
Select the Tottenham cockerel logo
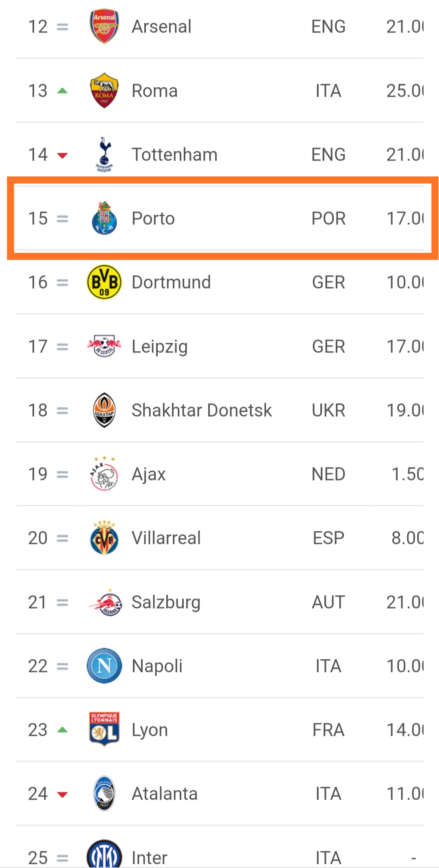[104, 154]
